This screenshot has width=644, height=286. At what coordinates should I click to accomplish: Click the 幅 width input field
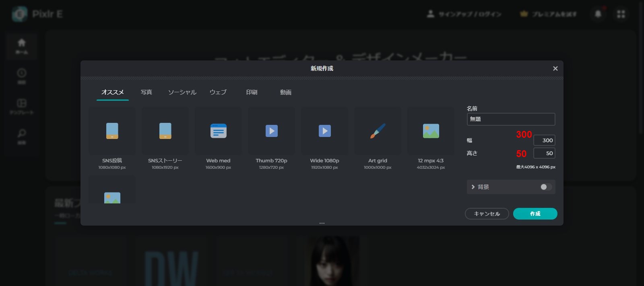(544, 140)
